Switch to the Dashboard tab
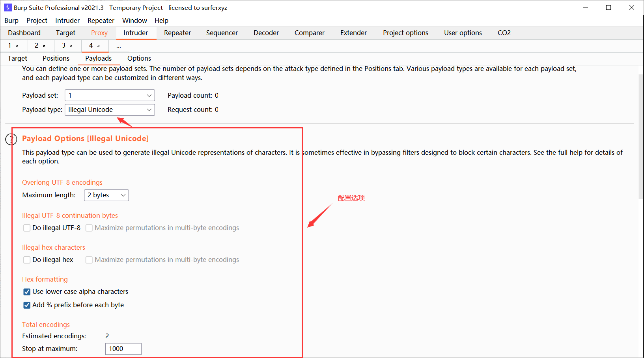The width and height of the screenshot is (644, 358). 24,33
